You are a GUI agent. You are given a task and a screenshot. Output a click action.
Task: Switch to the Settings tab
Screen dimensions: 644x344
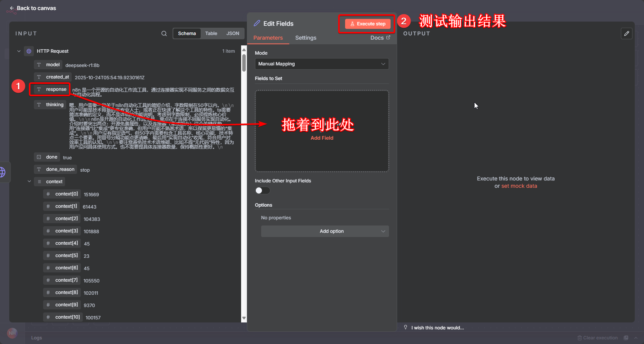pyautogui.click(x=305, y=38)
